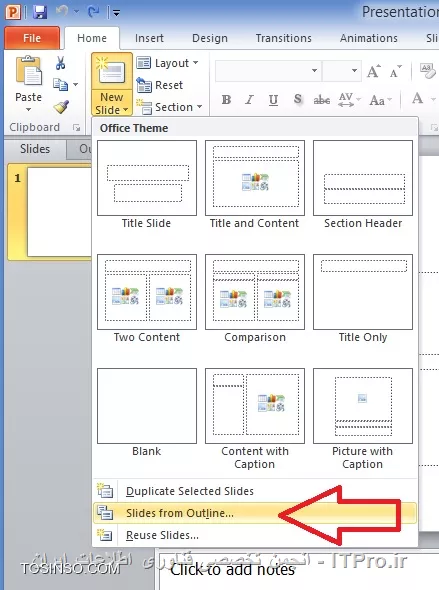
Task: Click the Reuse Slides menu icon
Action: [105, 535]
